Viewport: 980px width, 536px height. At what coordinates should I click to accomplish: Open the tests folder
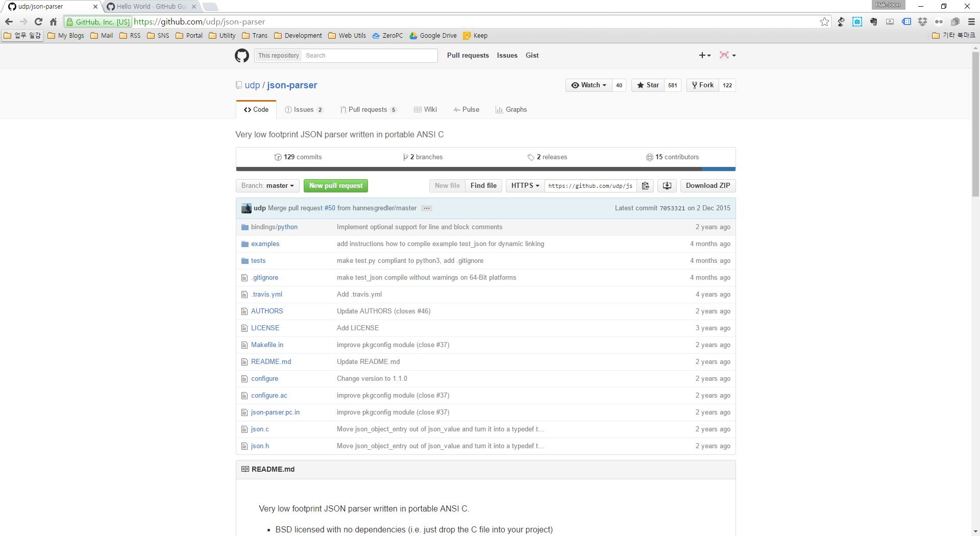(258, 261)
